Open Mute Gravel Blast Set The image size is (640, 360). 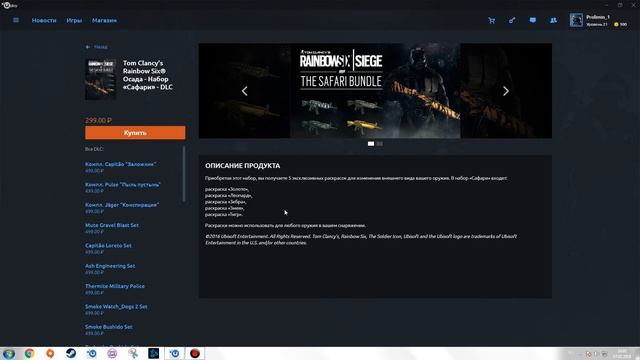coord(112,225)
